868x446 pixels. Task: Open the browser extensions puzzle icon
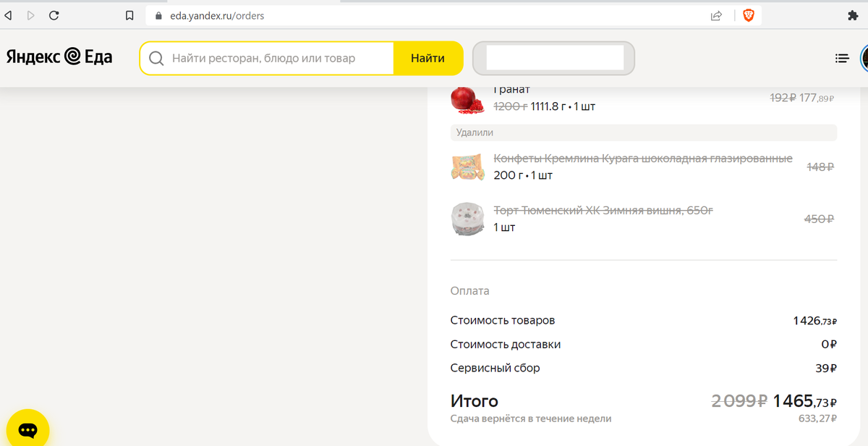point(853,15)
